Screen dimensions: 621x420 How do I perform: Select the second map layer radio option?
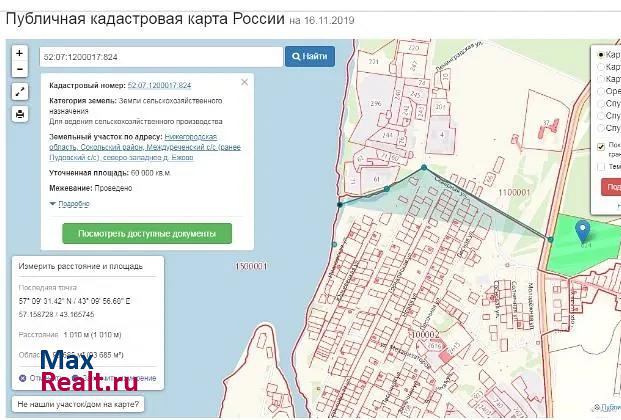(600, 66)
